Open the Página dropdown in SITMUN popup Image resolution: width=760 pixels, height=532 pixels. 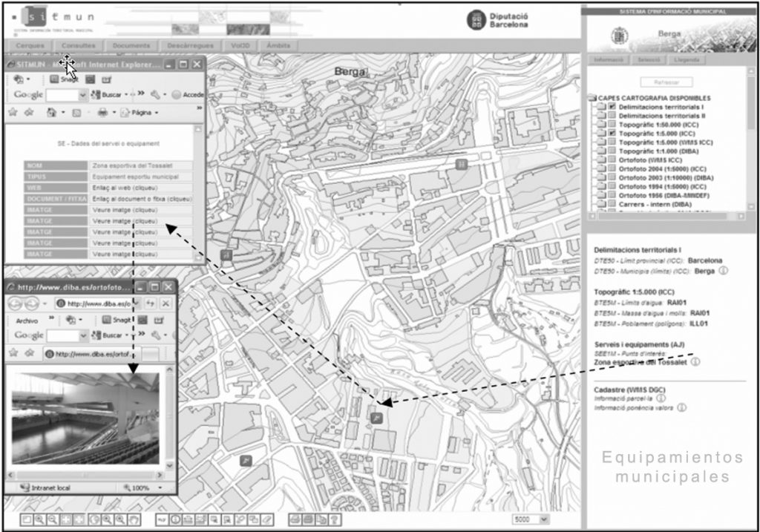[x=157, y=113]
